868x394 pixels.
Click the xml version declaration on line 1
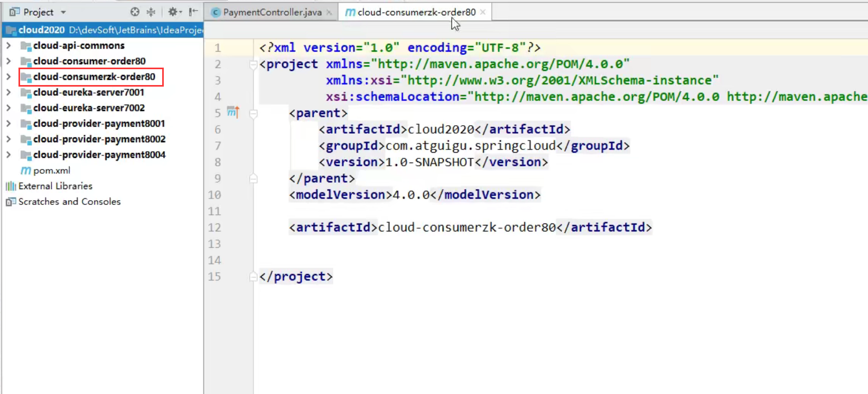coord(400,48)
